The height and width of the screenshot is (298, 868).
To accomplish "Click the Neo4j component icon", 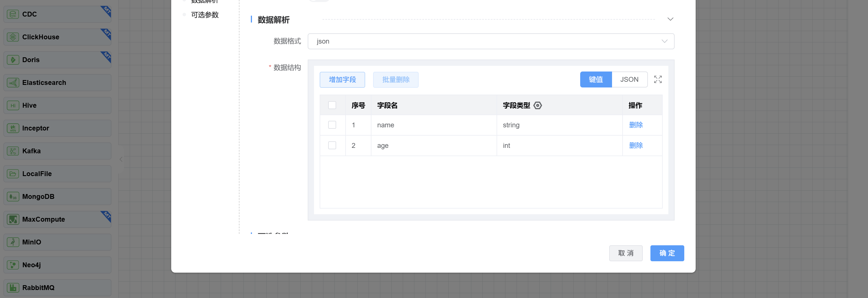I will pyautogui.click(x=13, y=265).
